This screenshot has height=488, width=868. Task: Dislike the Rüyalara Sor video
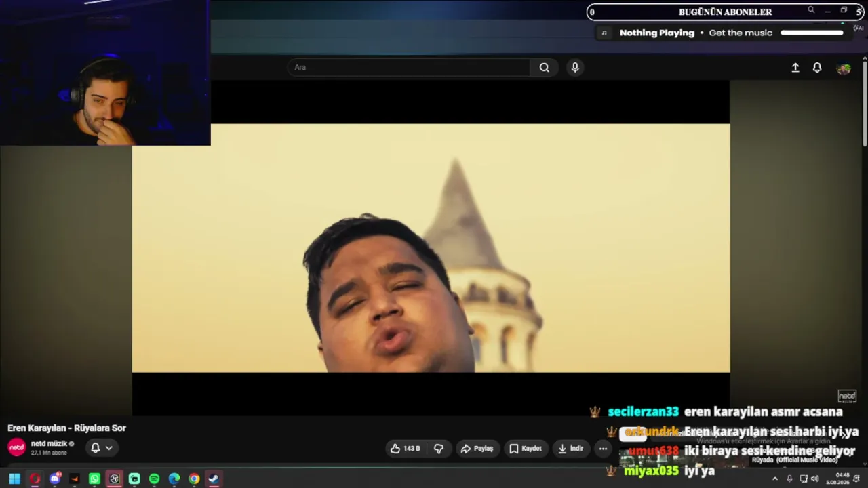[439, 449]
